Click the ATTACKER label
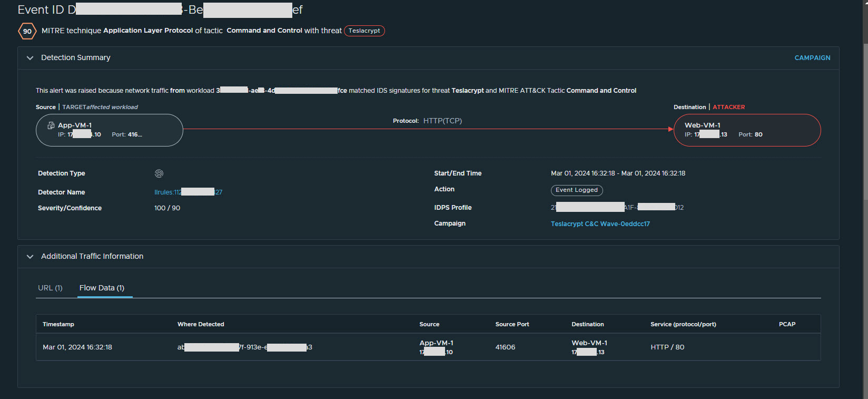868x399 pixels. (728, 107)
